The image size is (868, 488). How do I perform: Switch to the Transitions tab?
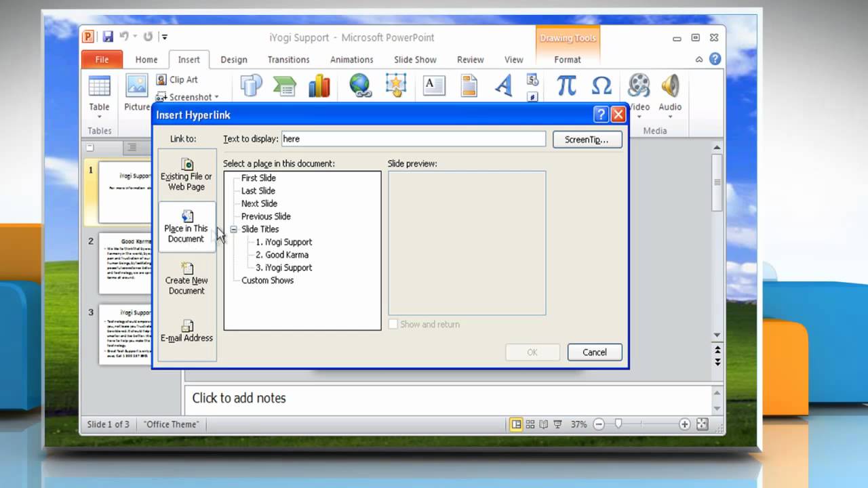[288, 60]
